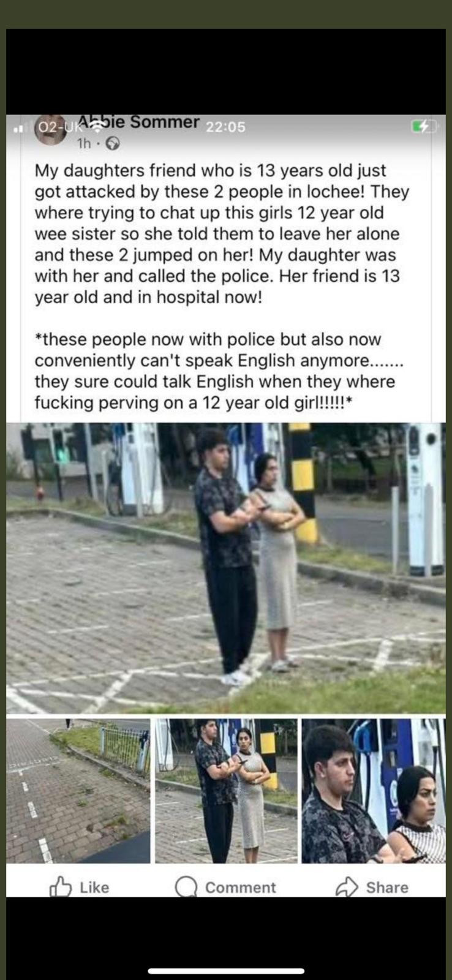Tap the post text starting 'My daughters friend'
Image resolution: width=452 pixels, height=980 pixels.
pyautogui.click(x=222, y=234)
